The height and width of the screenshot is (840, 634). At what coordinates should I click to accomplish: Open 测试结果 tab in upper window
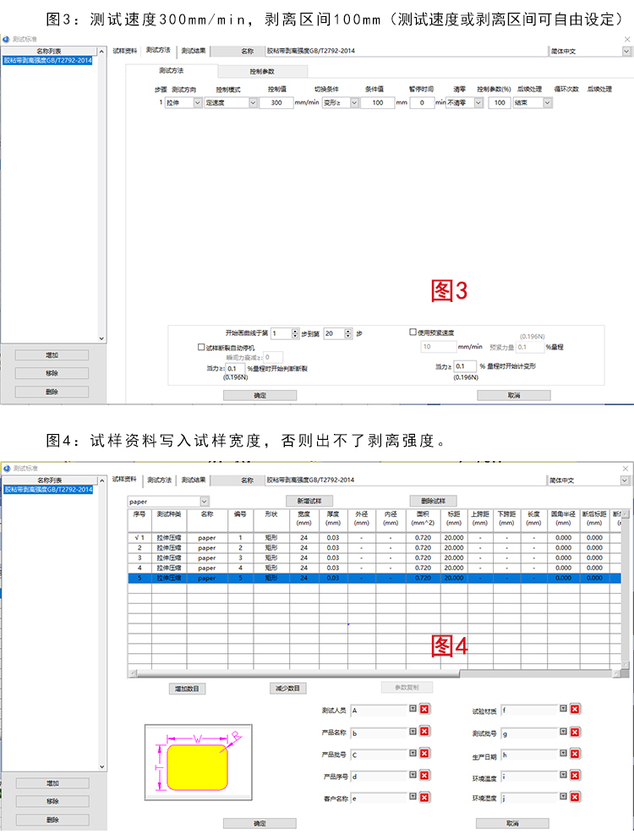[x=194, y=52]
